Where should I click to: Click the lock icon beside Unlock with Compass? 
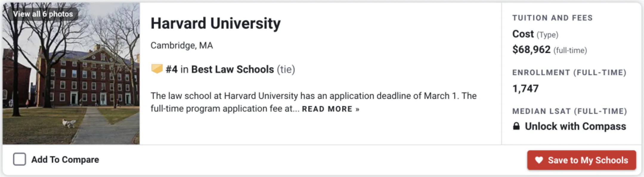(x=516, y=126)
